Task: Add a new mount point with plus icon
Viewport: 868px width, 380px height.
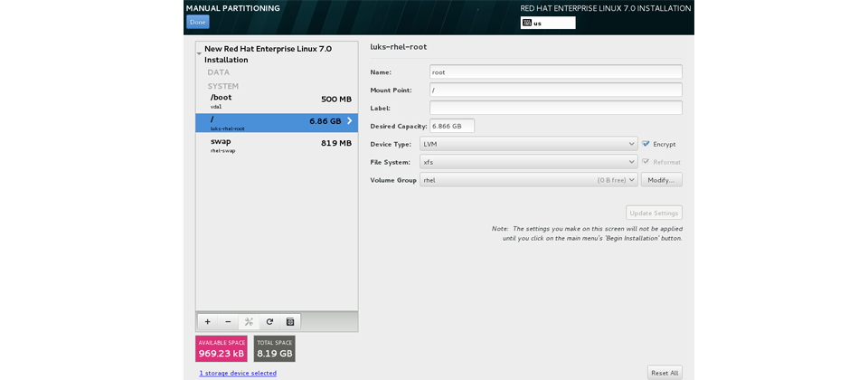Action: point(208,322)
